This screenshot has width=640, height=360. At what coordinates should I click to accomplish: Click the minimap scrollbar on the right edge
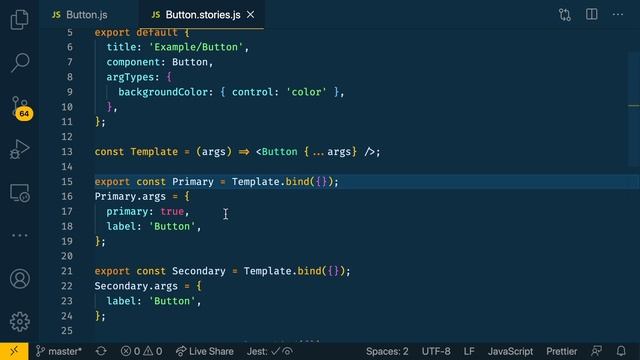tap(633, 110)
